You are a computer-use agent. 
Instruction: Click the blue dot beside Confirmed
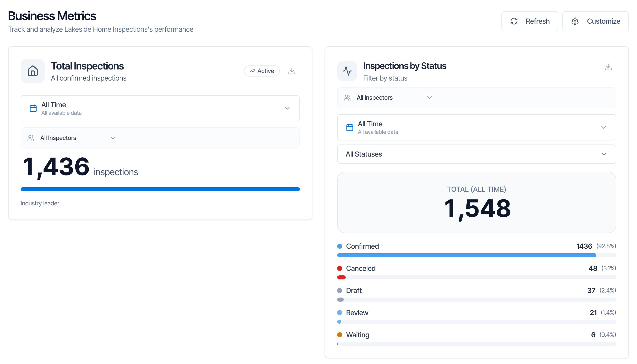(x=340, y=246)
